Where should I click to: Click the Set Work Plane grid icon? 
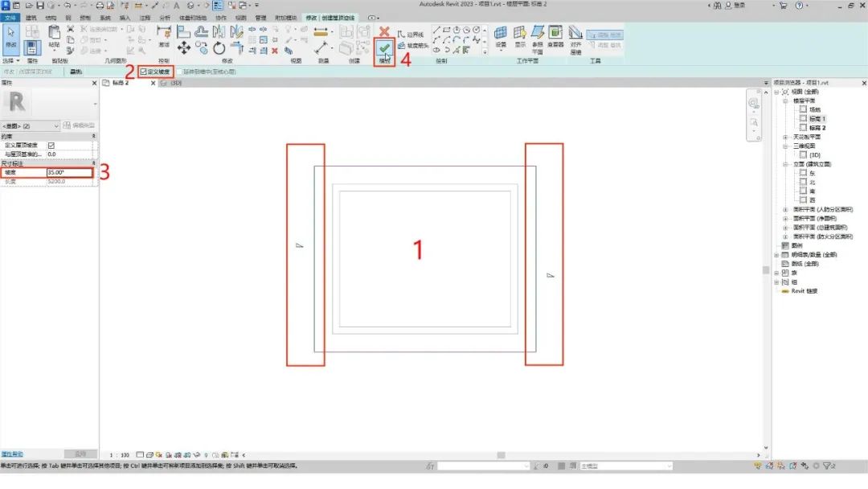[501, 33]
